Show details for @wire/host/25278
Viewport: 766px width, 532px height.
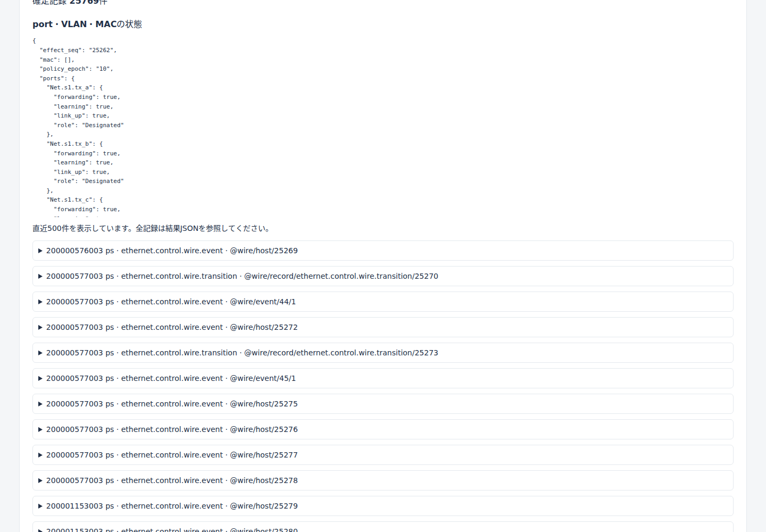(382, 480)
